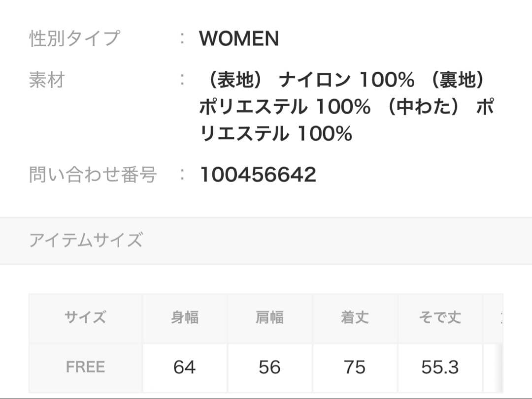The width and height of the screenshot is (532, 399).
Task: Click the 素材 label
Action: pyautogui.click(x=47, y=80)
